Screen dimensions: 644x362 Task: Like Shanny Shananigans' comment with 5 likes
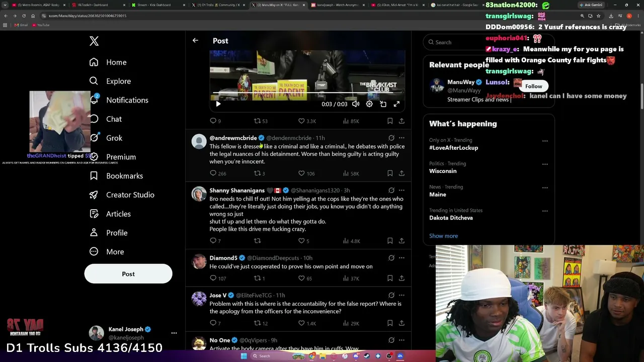[x=303, y=241]
